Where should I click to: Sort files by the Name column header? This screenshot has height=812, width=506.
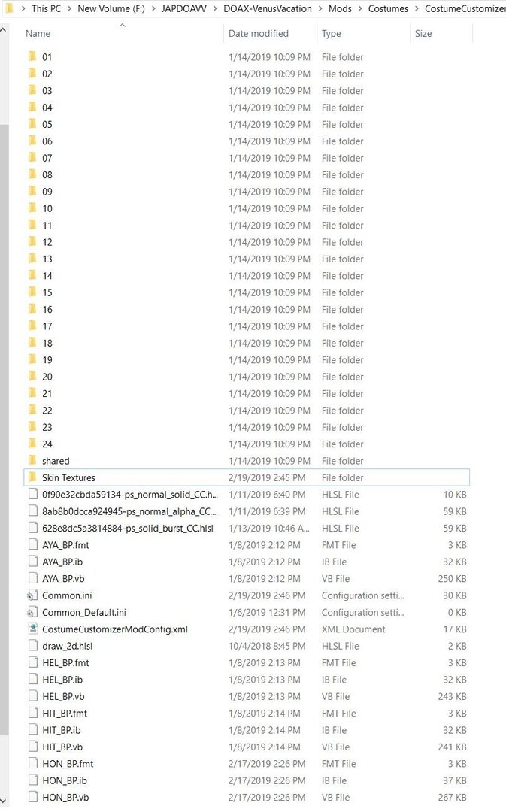pyautogui.click(x=38, y=33)
